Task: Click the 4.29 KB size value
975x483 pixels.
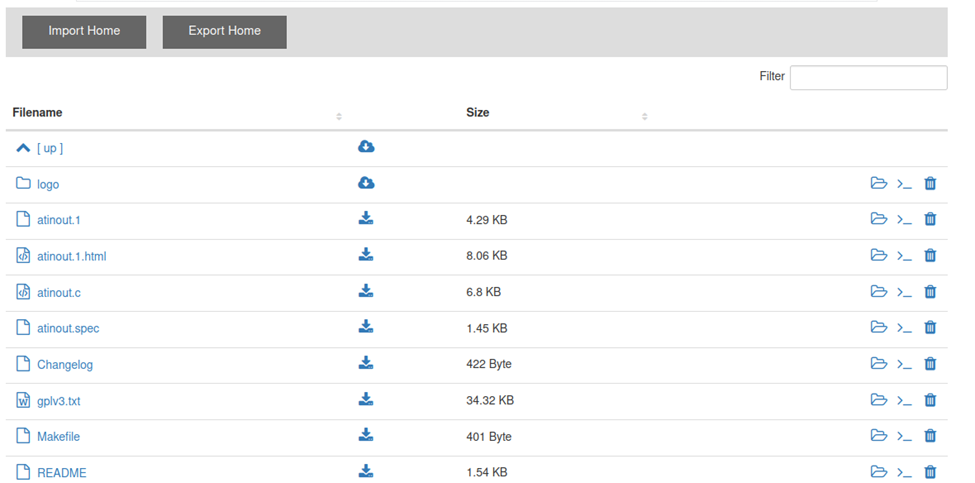Action: pyautogui.click(x=487, y=219)
